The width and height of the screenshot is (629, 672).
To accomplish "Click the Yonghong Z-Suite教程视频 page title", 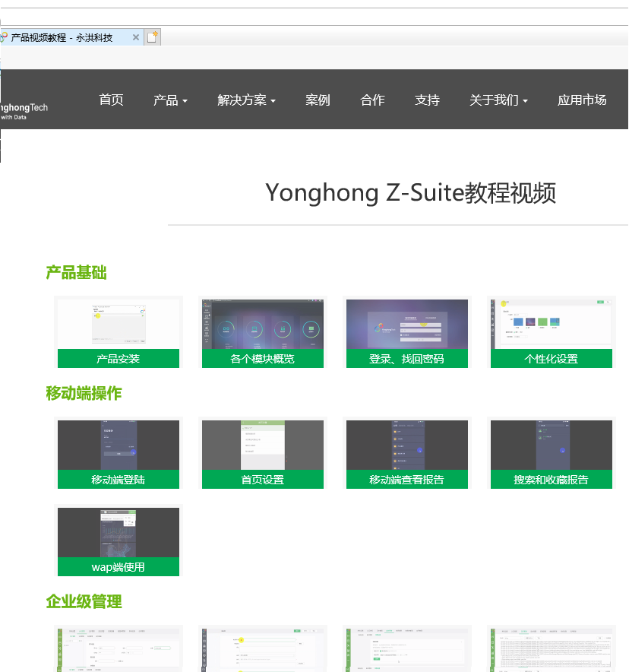I will (411, 193).
